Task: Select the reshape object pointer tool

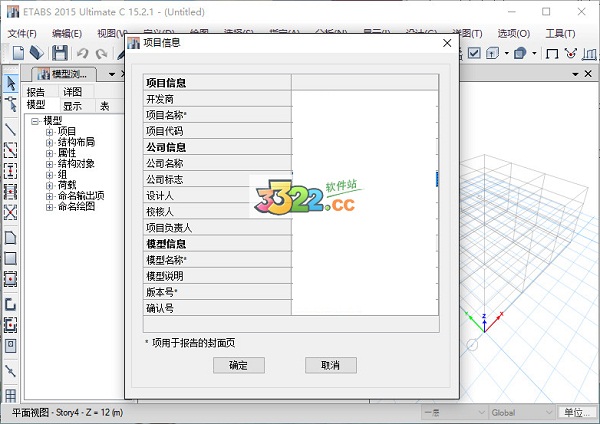Action: click(x=11, y=104)
